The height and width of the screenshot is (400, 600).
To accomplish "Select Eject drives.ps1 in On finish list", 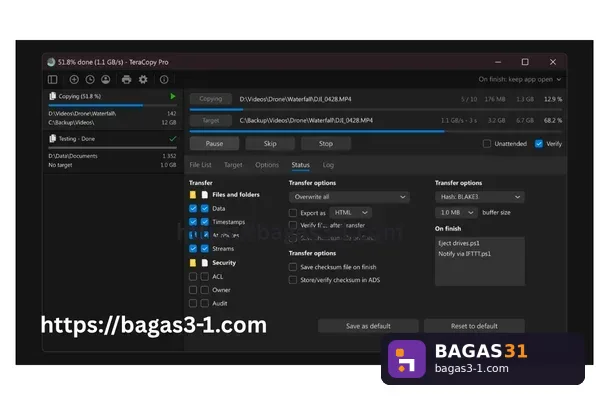I will (x=459, y=243).
